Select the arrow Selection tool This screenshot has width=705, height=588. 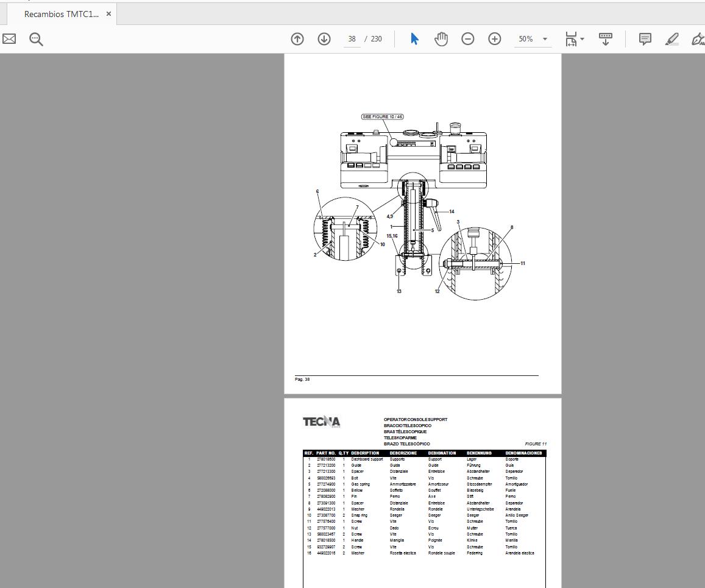tap(414, 38)
